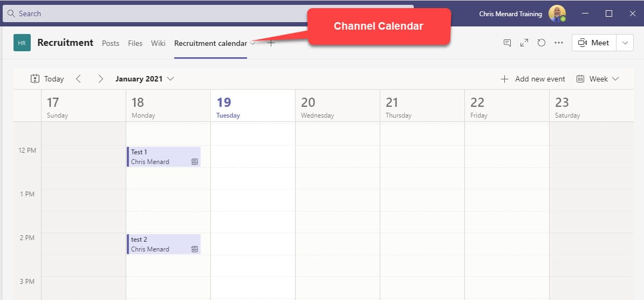Screen dimensions: 644x300
Task: Open the More options ellipsis menu
Action: (559, 43)
